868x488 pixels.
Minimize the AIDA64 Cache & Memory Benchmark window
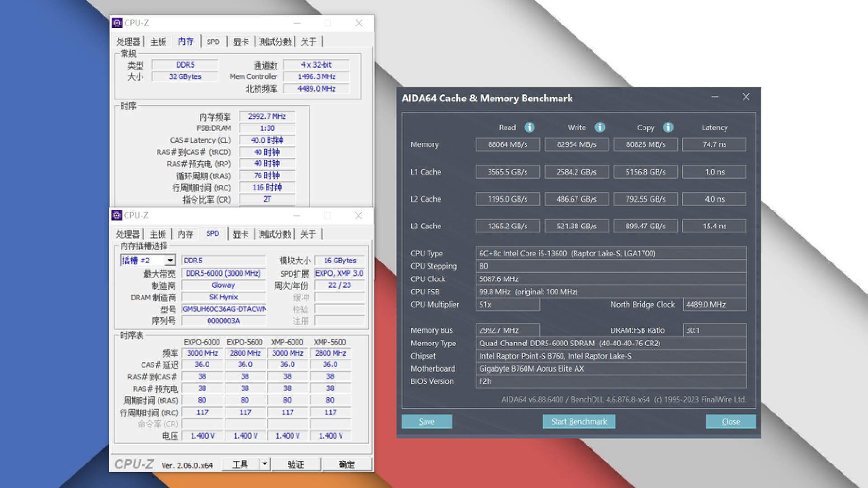(x=715, y=97)
